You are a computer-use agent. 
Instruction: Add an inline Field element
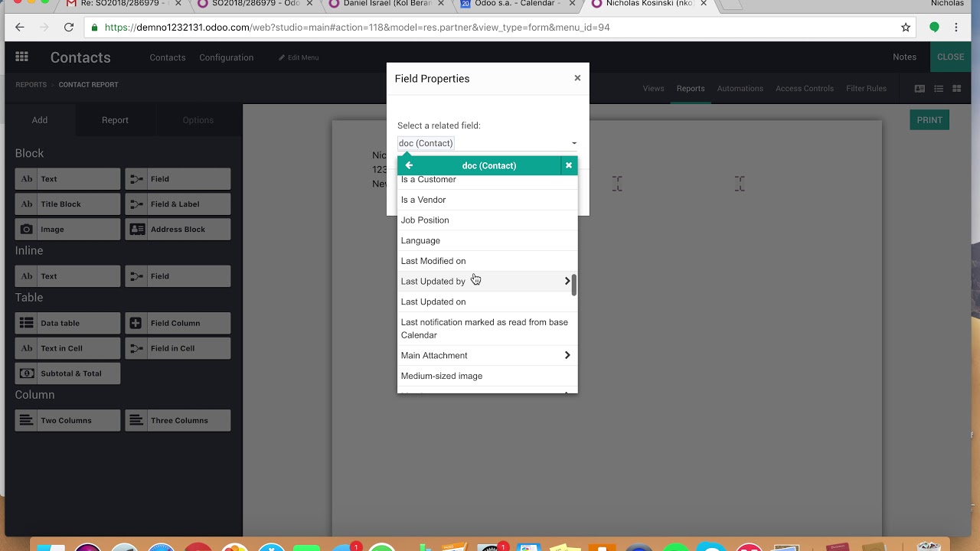178,276
